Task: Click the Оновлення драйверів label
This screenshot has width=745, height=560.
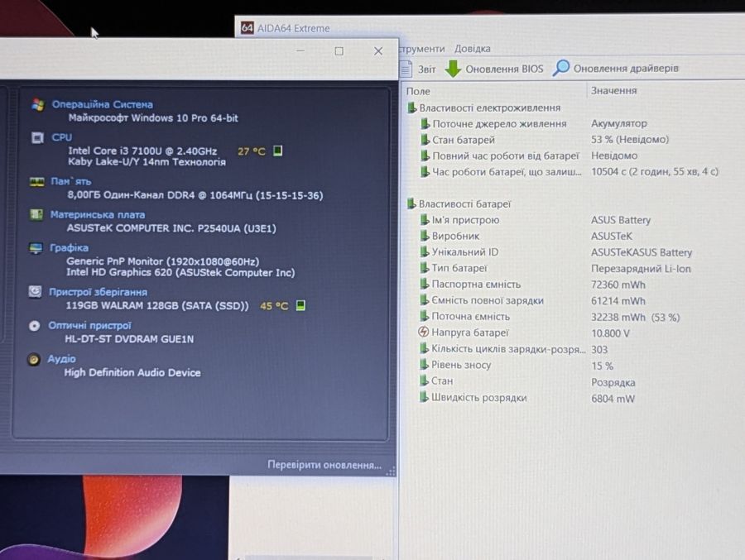Action: point(626,69)
